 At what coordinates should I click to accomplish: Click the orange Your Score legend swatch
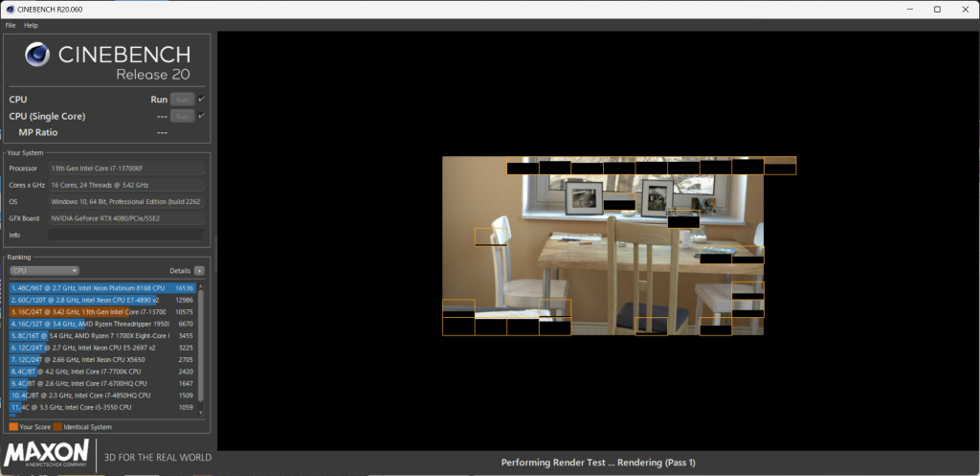point(13,426)
